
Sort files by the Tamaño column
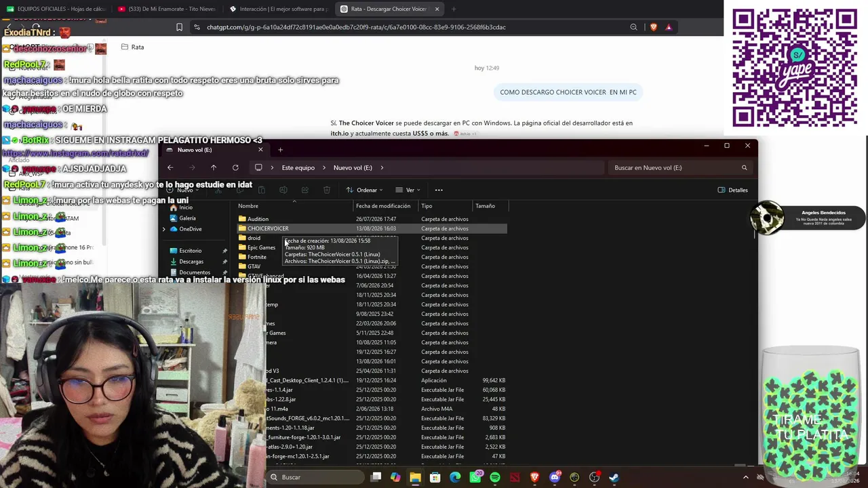(485, 206)
